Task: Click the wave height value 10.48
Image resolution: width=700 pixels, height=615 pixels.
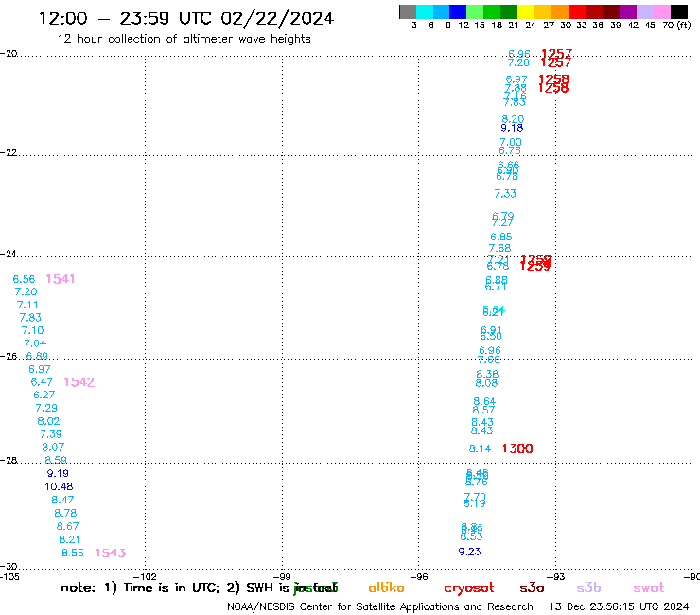Action: pos(59,486)
